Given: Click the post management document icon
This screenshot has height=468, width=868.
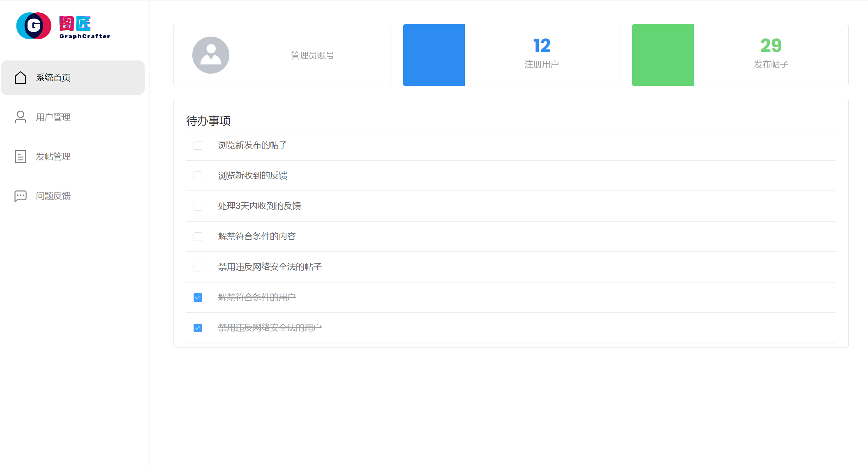Looking at the screenshot, I should pos(21,157).
